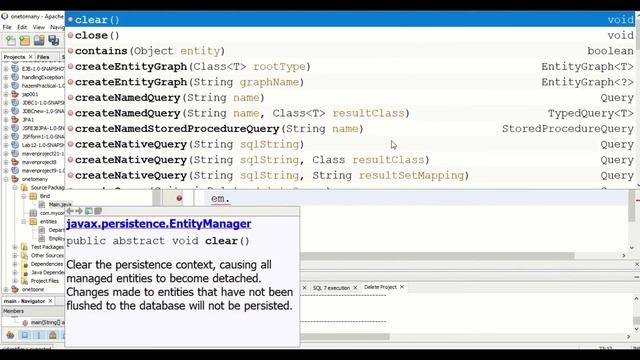Choose createNamedQuery(String name) returning Query
The height and width of the screenshot is (360, 640).
pyautogui.click(x=350, y=98)
